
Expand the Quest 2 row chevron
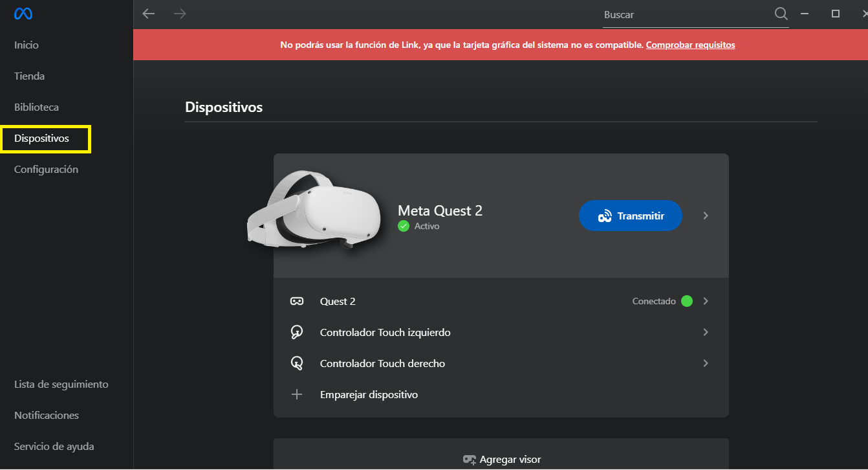pos(706,301)
